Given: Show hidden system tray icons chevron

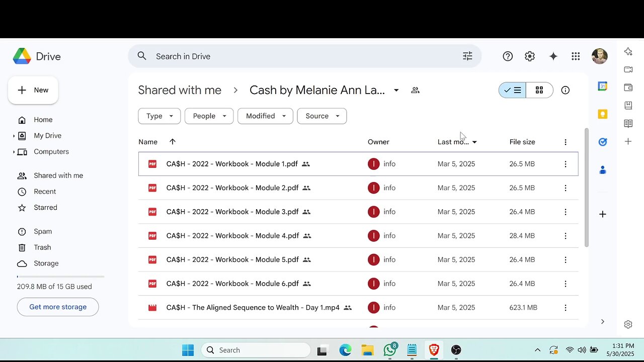Looking at the screenshot, I should pos(537,350).
